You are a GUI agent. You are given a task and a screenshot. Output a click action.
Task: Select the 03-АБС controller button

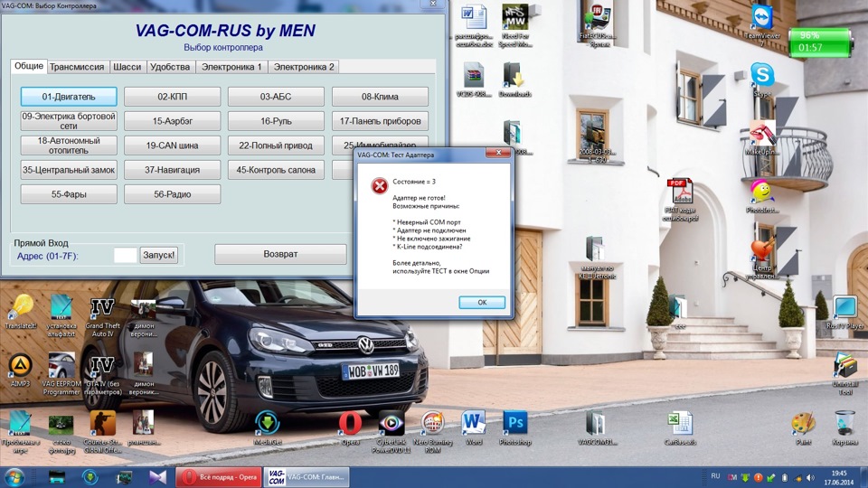(x=276, y=97)
